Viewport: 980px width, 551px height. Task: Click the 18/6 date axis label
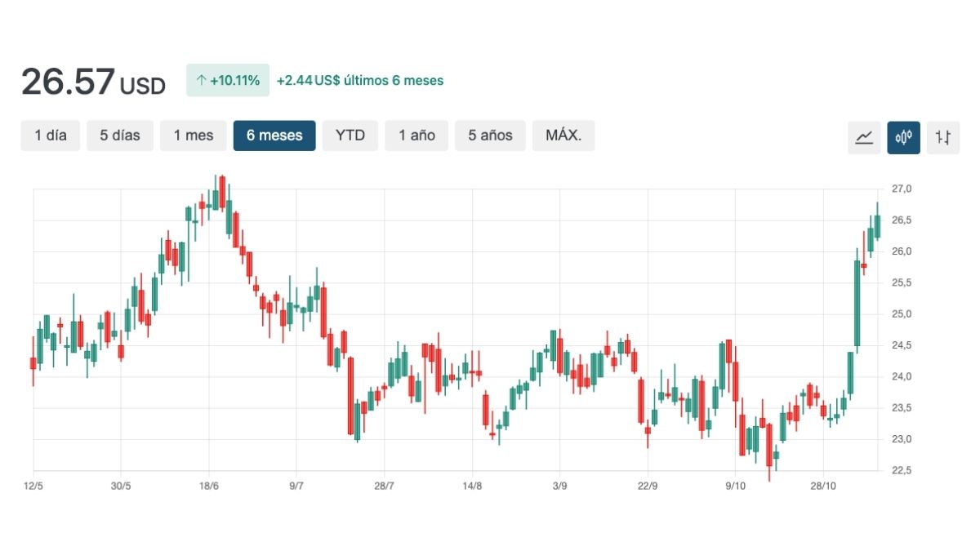click(209, 486)
